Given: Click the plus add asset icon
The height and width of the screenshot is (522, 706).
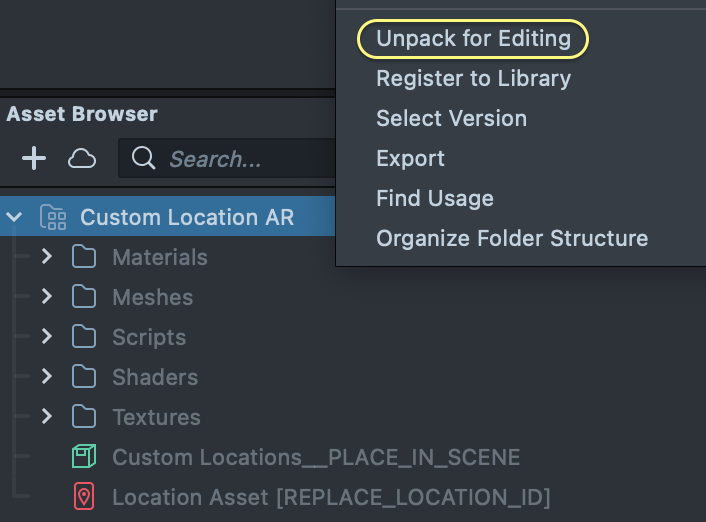Looking at the screenshot, I should pyautogui.click(x=34, y=158).
